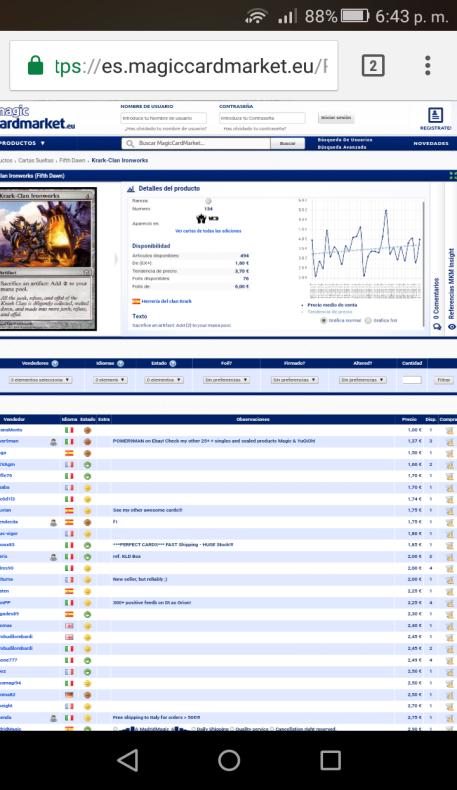
Task: Click the forgot password link
Action: (x=254, y=128)
